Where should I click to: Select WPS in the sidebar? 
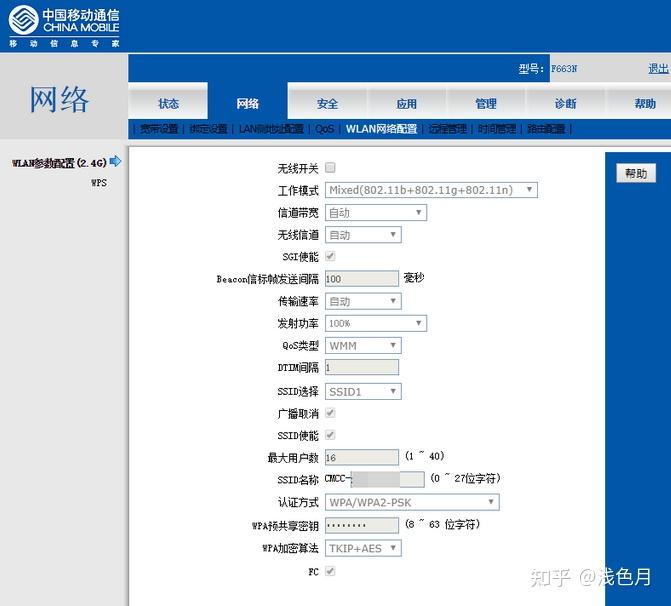click(x=99, y=183)
